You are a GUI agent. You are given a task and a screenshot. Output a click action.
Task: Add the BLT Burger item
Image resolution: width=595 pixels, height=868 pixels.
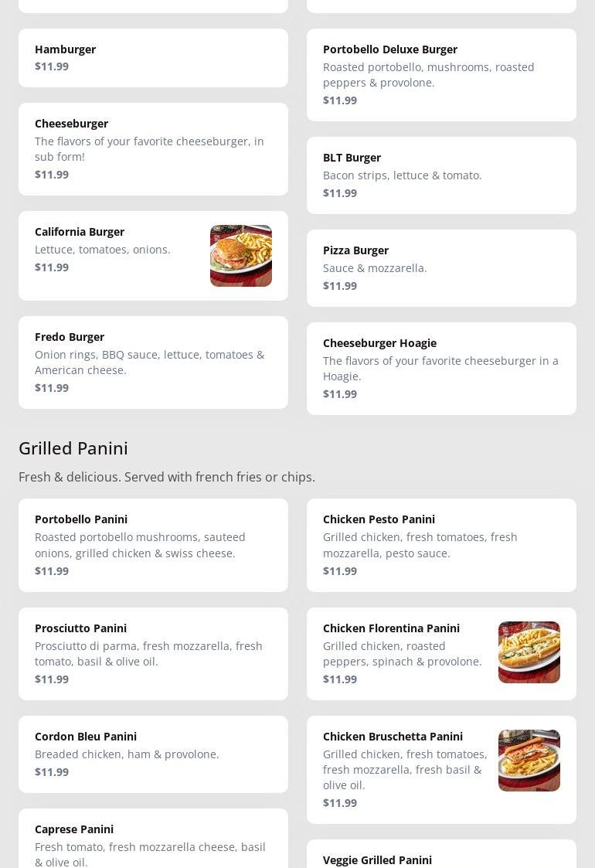[x=441, y=175]
